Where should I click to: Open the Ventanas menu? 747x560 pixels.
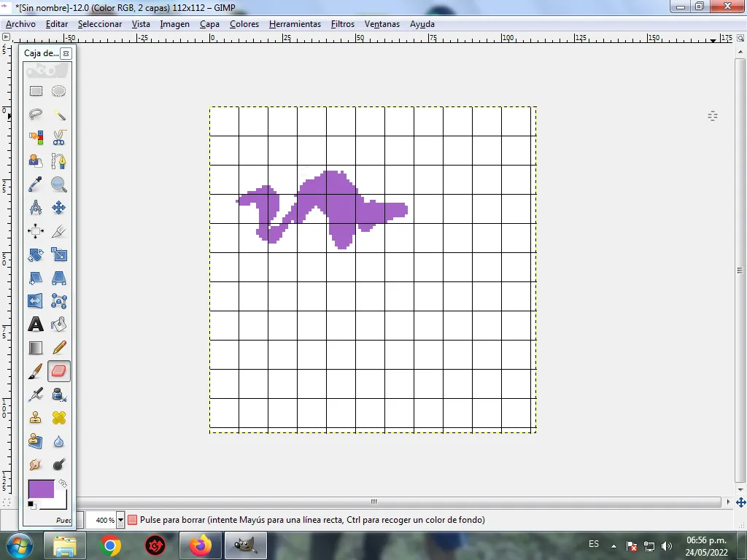pyautogui.click(x=382, y=24)
